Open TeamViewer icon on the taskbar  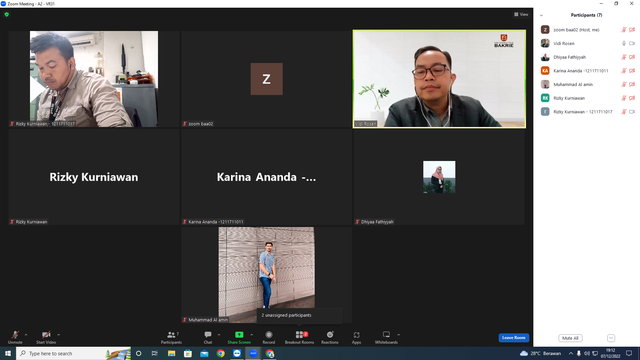(237, 353)
